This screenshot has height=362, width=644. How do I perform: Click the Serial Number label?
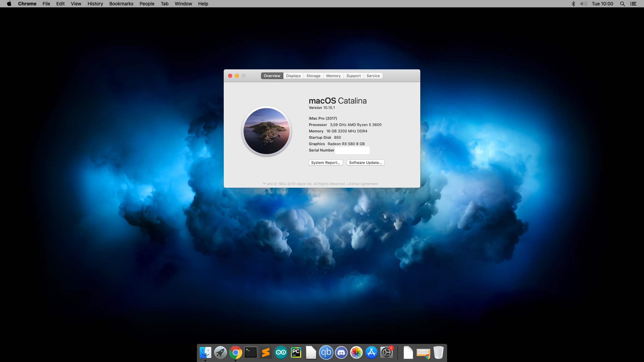[322, 150]
